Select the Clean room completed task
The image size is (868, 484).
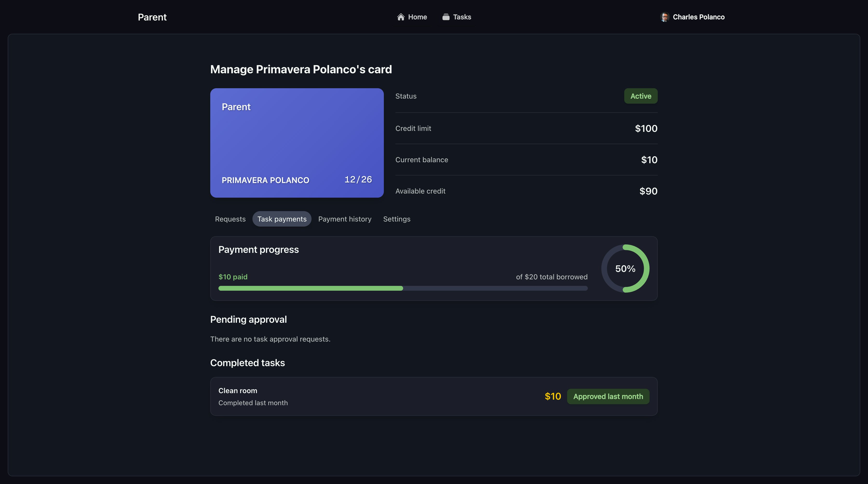click(x=434, y=397)
